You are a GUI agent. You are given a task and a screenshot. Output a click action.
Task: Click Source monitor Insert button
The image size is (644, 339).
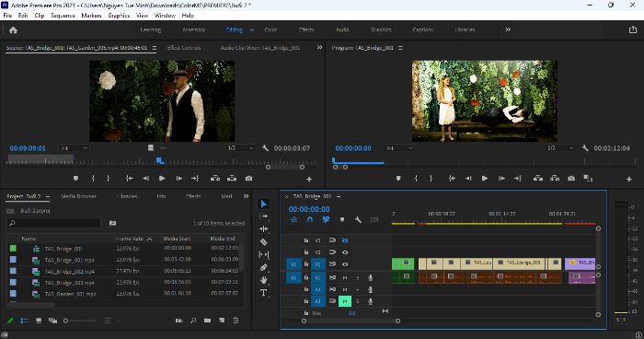pos(215,178)
